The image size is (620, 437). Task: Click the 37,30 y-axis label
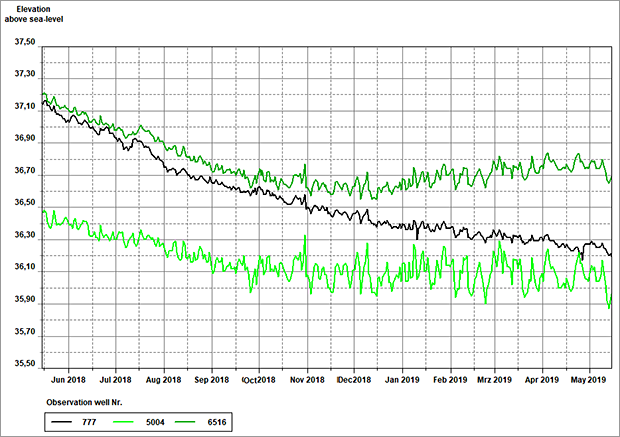(x=25, y=74)
